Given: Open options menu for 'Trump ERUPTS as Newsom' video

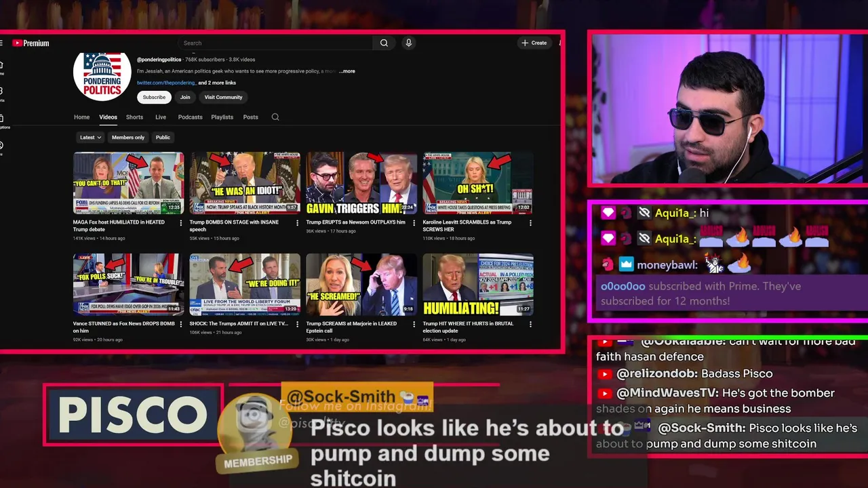Looking at the screenshot, I should pos(414,223).
